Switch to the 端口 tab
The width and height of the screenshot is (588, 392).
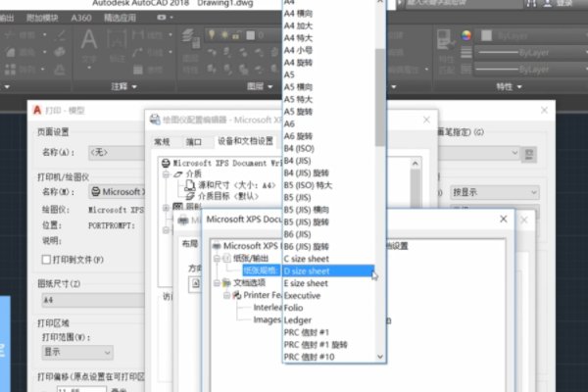[193, 142]
